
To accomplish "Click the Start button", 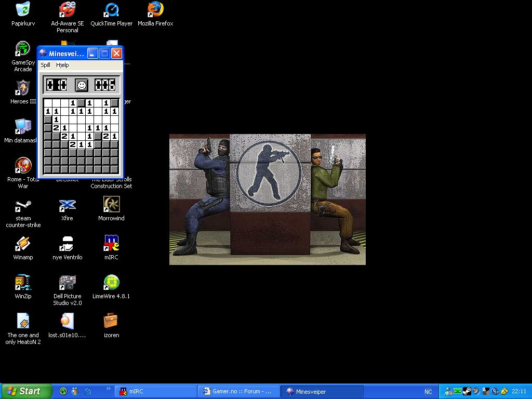I will pos(26,391).
